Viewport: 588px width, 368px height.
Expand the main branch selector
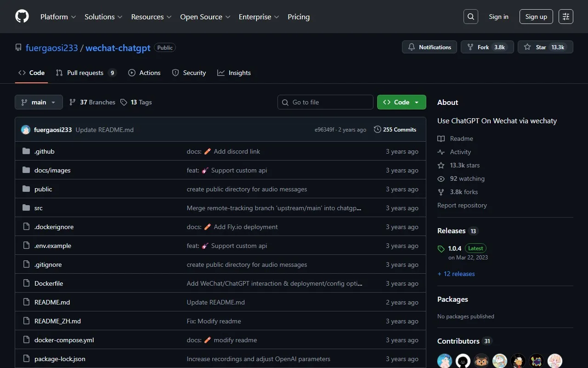39,102
